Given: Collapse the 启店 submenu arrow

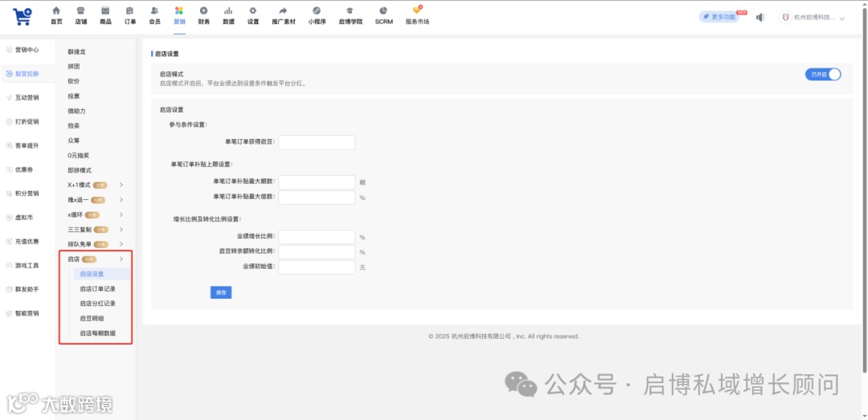Looking at the screenshot, I should pyautogui.click(x=121, y=259).
